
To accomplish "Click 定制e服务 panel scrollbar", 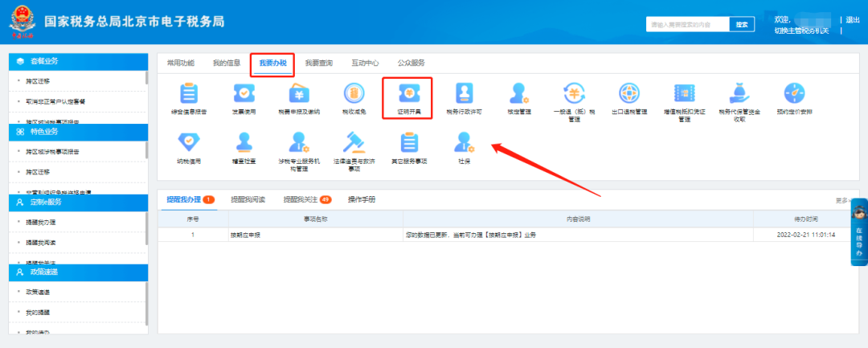I will click(147, 228).
